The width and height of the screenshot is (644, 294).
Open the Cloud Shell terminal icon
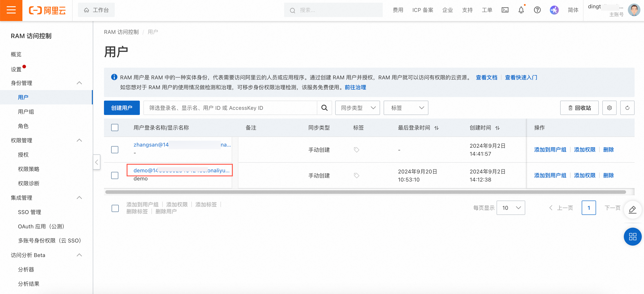(505, 10)
